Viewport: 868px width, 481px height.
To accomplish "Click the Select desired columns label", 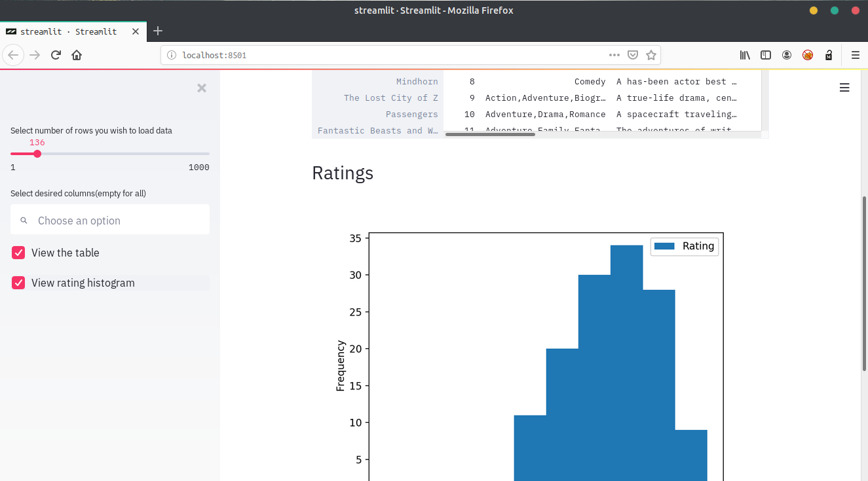I will pos(79,194).
